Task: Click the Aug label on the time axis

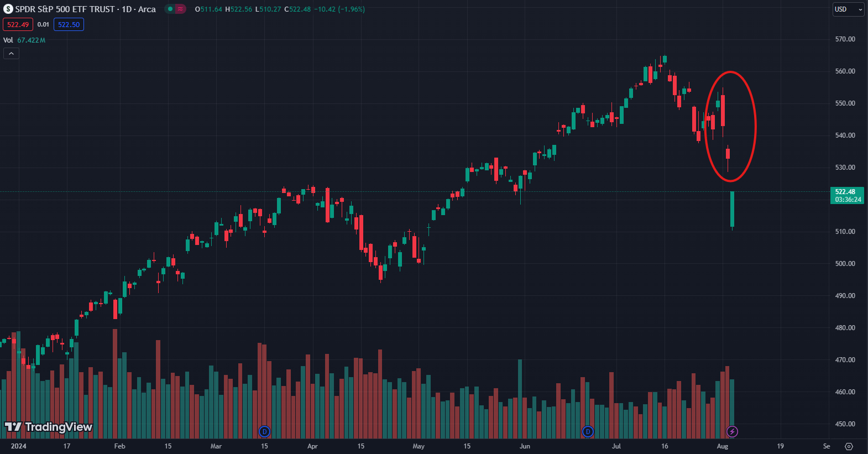Action: (x=722, y=446)
